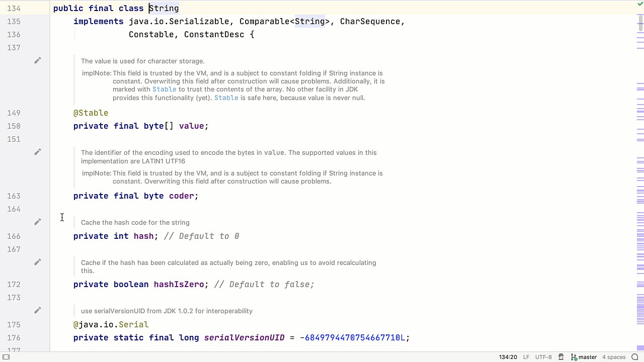The height and width of the screenshot is (362, 644).
Task: Click the Stable hyperlink in the implNote text
Action: coord(165,89)
